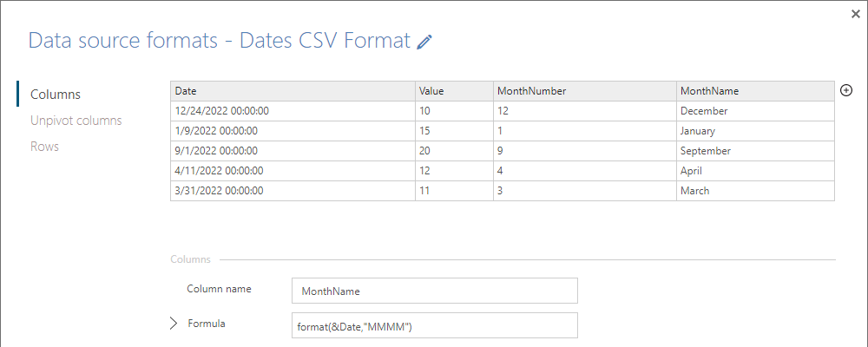The image size is (868, 347).
Task: Click the Column name input field
Action: click(435, 291)
